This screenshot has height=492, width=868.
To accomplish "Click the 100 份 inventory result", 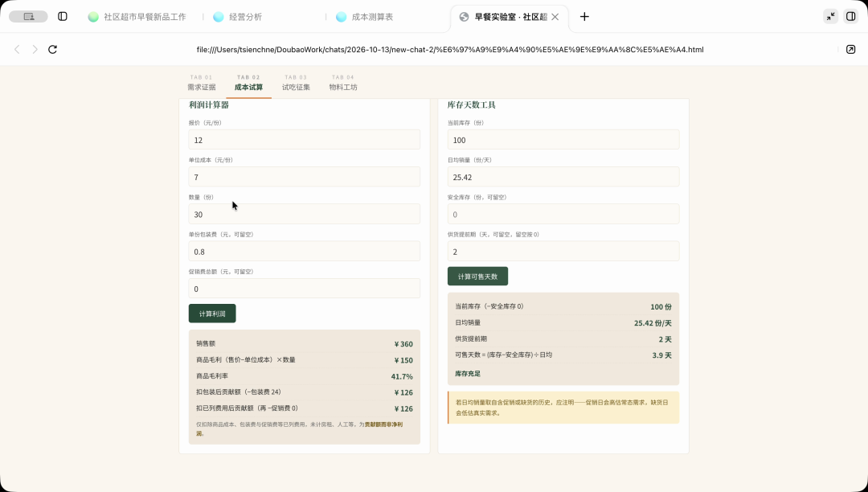I will (x=661, y=306).
